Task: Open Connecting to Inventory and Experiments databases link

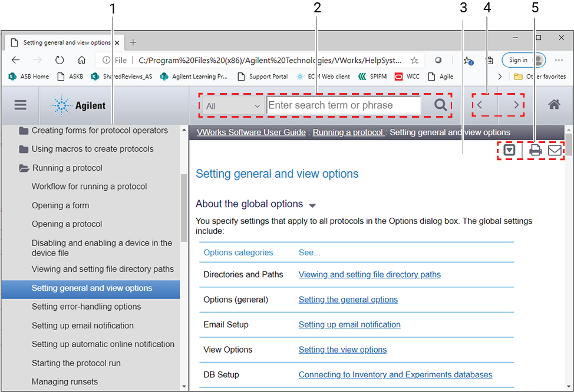Action: pos(395,374)
